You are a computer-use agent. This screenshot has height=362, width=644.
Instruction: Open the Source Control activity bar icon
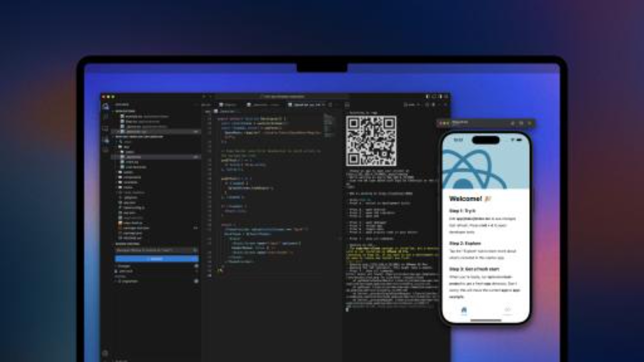(106, 128)
